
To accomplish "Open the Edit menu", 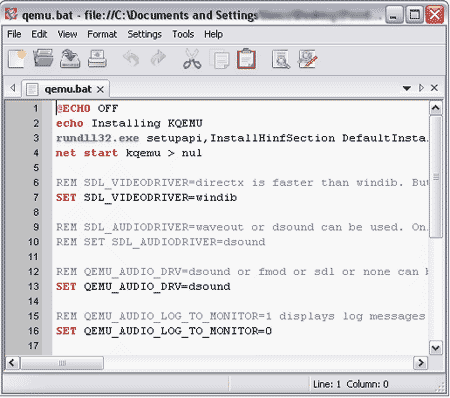I will 39,34.
